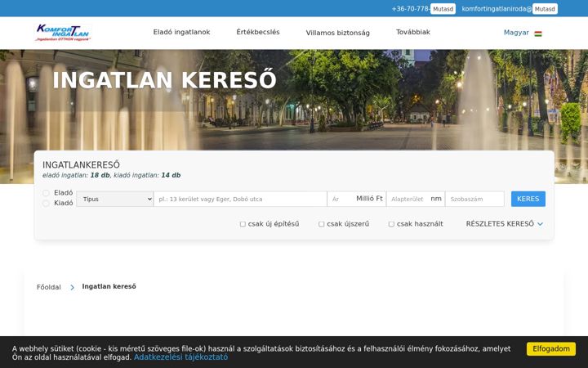Viewport: 588px width, 368px height.
Task: Check the csak használt checkbox
Action: click(x=391, y=224)
